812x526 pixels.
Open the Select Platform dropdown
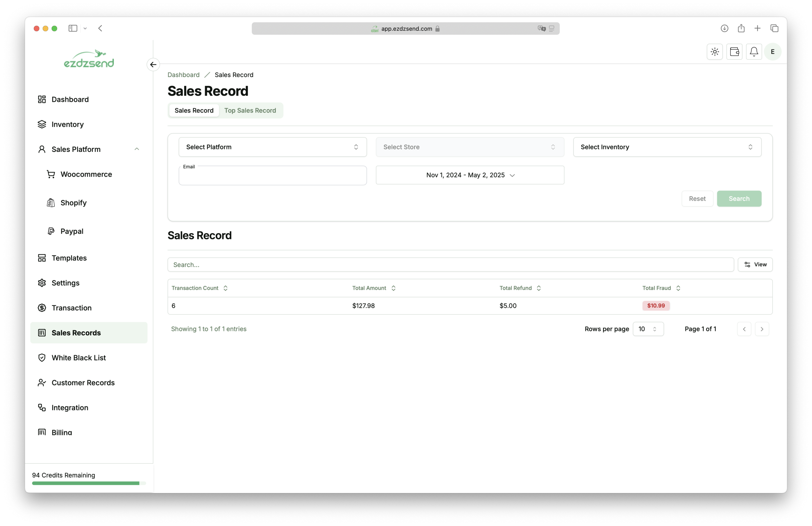[272, 147]
